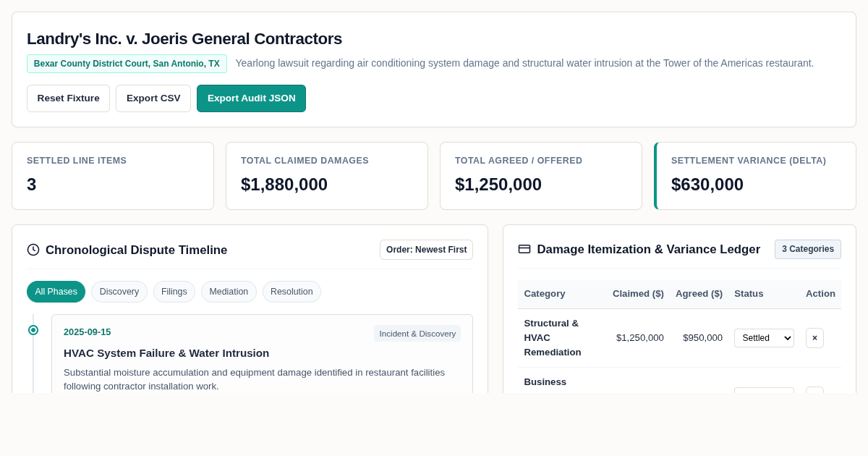Screen dimensions: 868x456
Task: Click the Landry's Inc. v. Joeris General Contractors title
Action: click(184, 39)
